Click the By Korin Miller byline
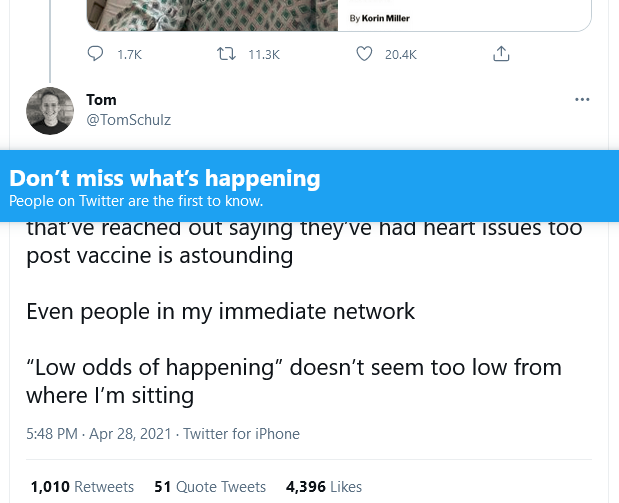Image resolution: width=619 pixels, height=503 pixels. click(380, 18)
